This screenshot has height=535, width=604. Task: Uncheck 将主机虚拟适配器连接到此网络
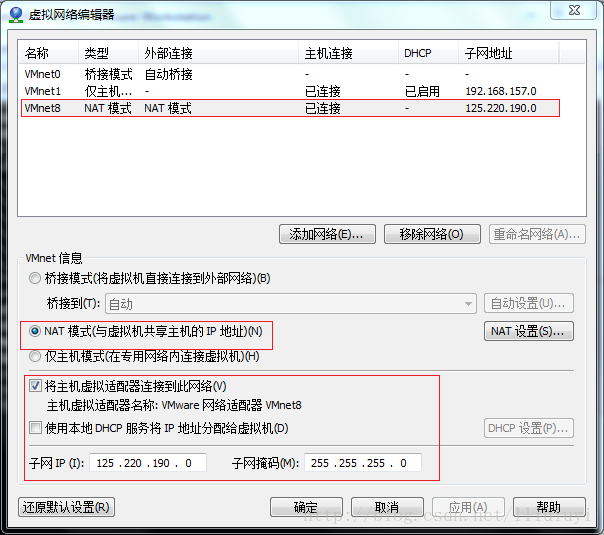pyautogui.click(x=35, y=386)
